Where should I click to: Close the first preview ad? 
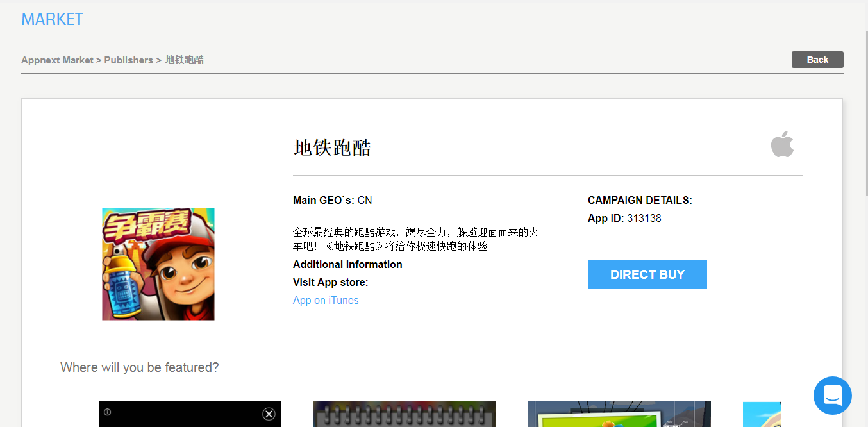pos(269,414)
